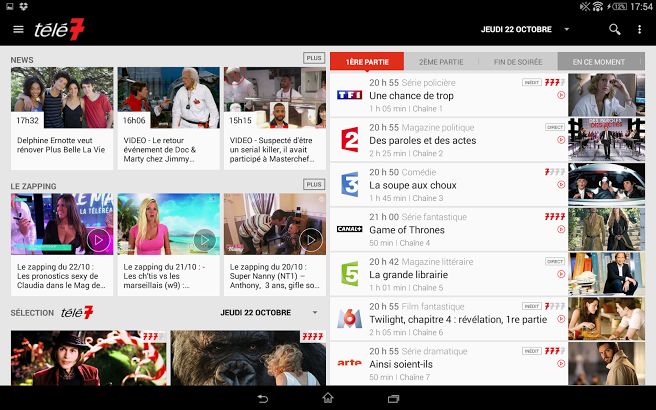656x410 pixels.
Task: Open La grande librairie program title
Action: (x=408, y=275)
